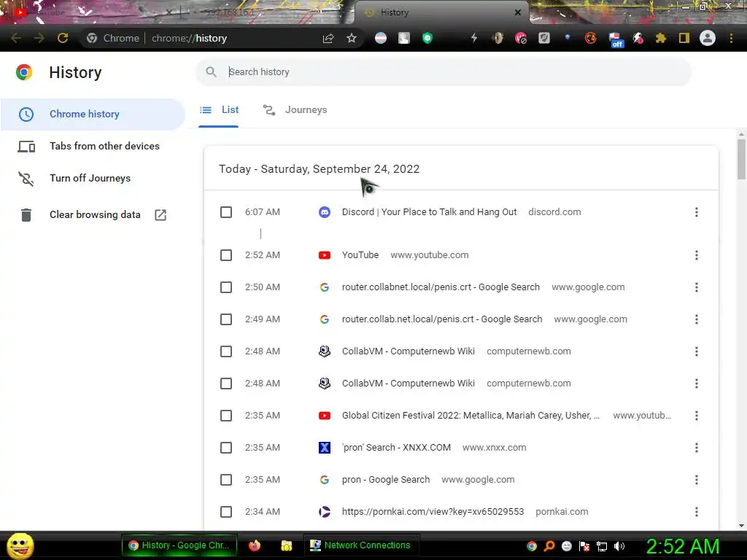Open the yellow folder icon on the taskbar
The height and width of the screenshot is (560, 747).
pos(286,545)
